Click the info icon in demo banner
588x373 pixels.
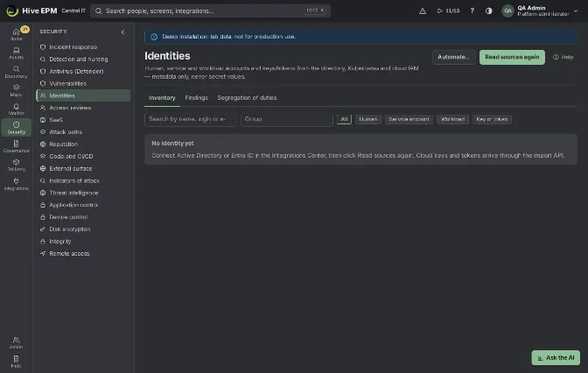(154, 37)
